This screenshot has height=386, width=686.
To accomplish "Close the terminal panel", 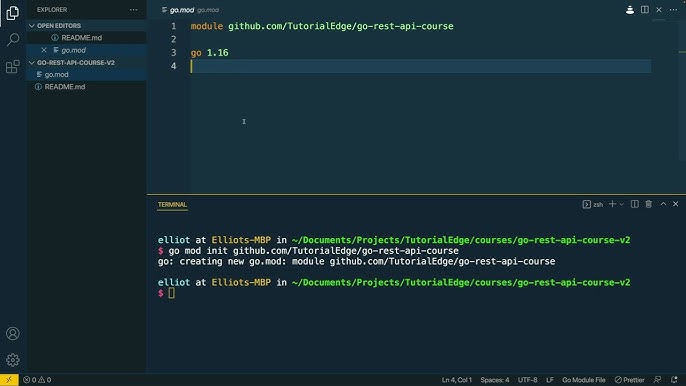I will (x=676, y=204).
